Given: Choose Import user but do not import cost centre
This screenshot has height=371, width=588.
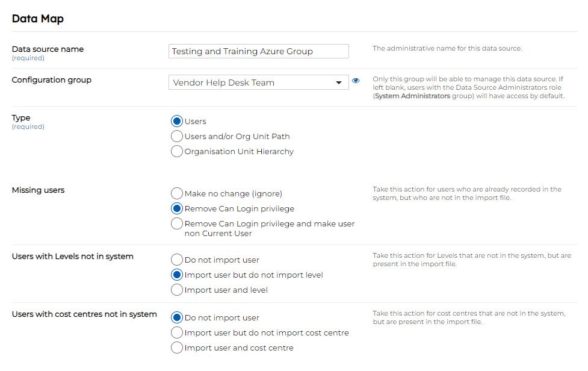Looking at the screenshot, I should [x=177, y=332].
